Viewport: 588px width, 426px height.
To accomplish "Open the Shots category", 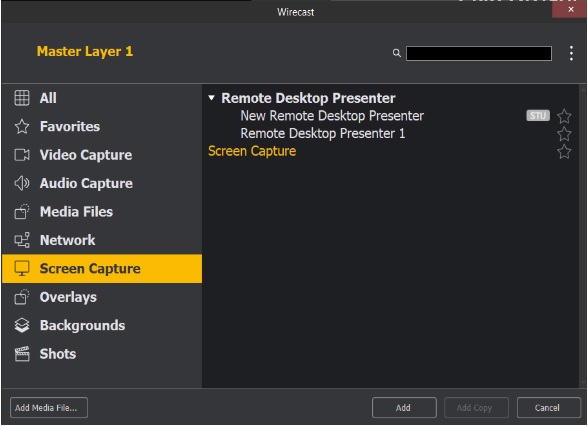I will tap(102, 354).
